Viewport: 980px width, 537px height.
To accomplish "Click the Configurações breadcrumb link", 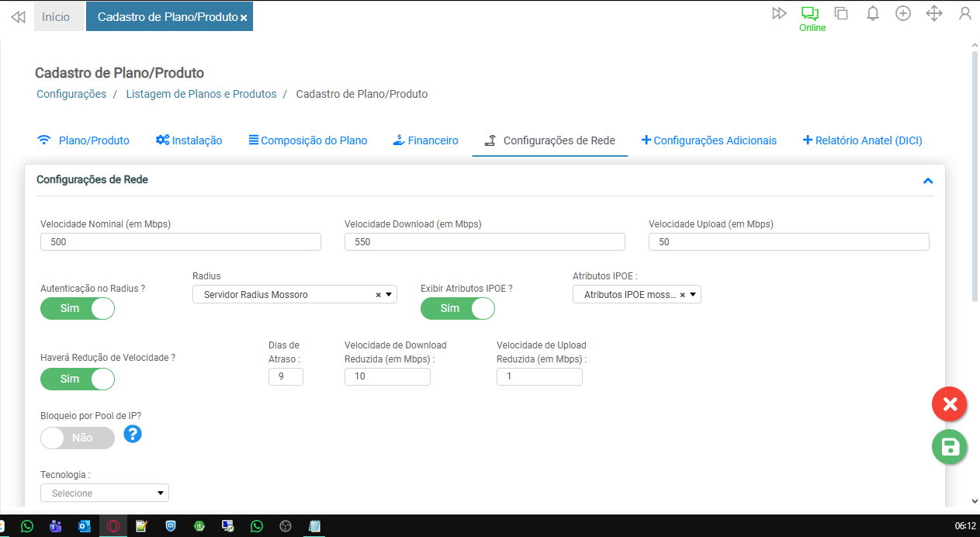I will click(x=71, y=94).
